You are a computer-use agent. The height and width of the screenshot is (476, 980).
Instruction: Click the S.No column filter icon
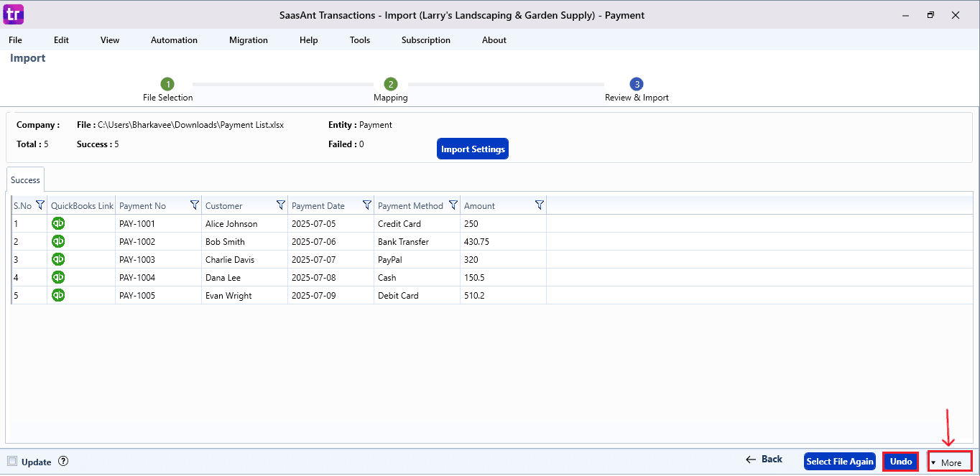pos(40,205)
